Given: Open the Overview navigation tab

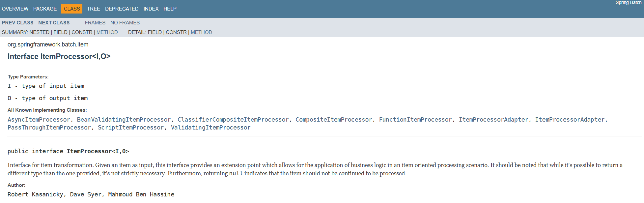Looking at the screenshot, I should [15, 9].
